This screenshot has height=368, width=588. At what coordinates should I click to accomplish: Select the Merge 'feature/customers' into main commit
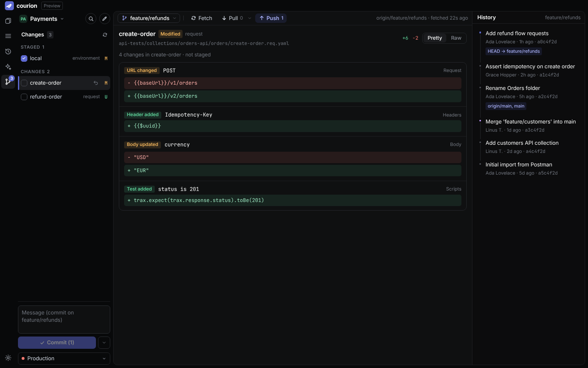tap(530, 122)
